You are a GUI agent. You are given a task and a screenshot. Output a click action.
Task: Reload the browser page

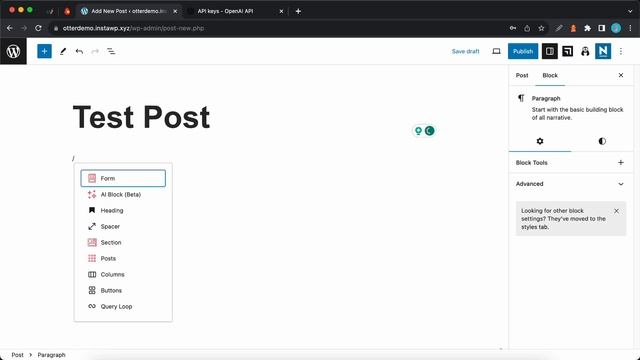click(38, 28)
